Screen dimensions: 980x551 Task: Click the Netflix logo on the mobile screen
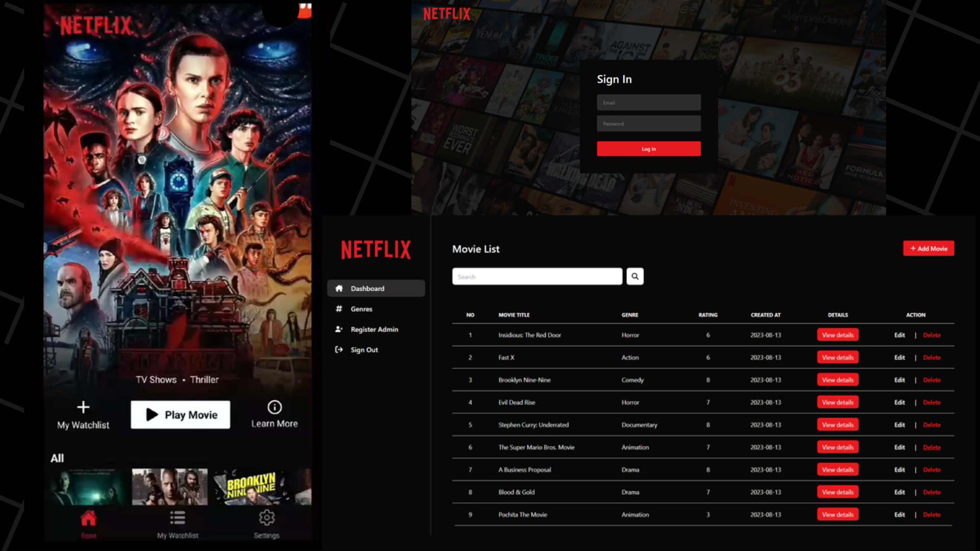[96, 26]
